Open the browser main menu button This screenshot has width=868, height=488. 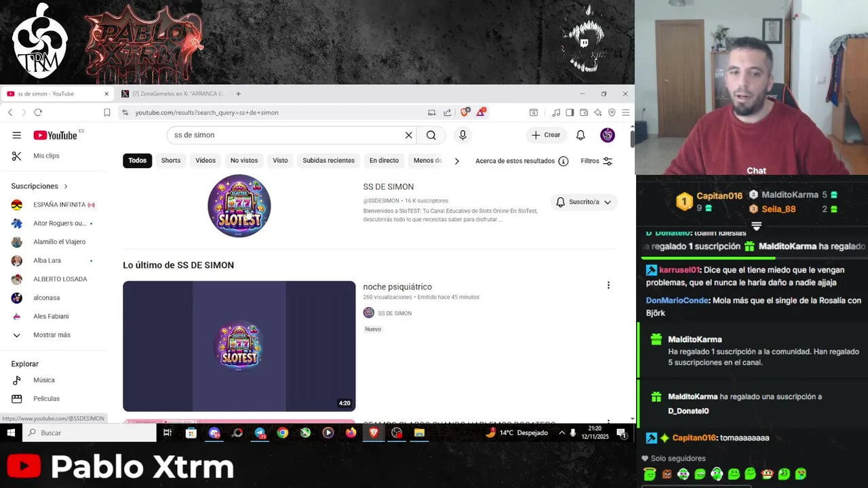(625, 113)
